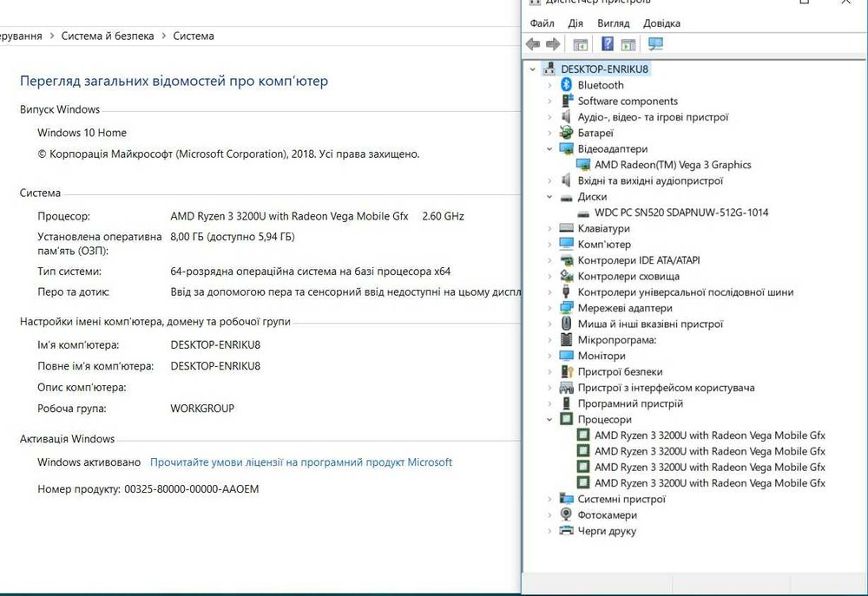Viewport: 868px width, 596px height.
Task: Go to Система й безпека breadcrumb
Action: [108, 36]
